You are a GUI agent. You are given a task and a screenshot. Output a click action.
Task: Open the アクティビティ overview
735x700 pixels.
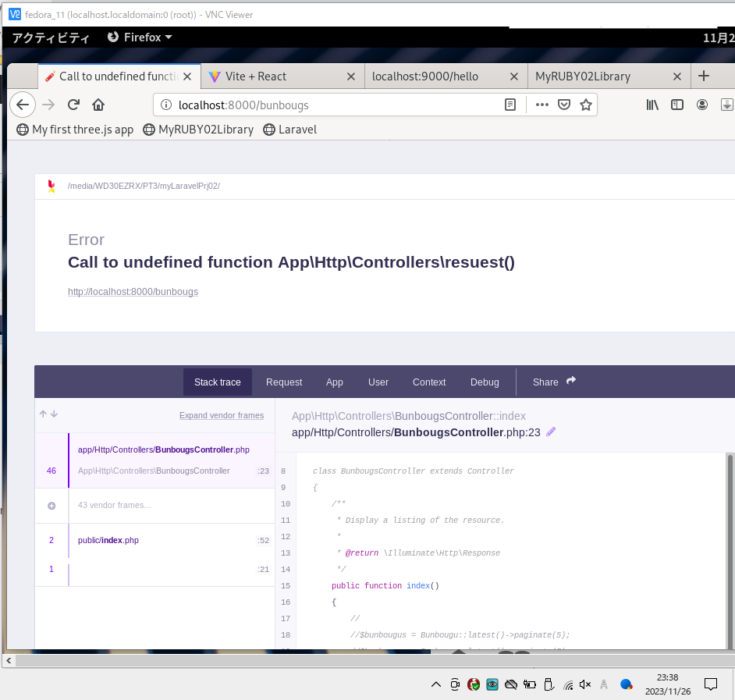51,37
